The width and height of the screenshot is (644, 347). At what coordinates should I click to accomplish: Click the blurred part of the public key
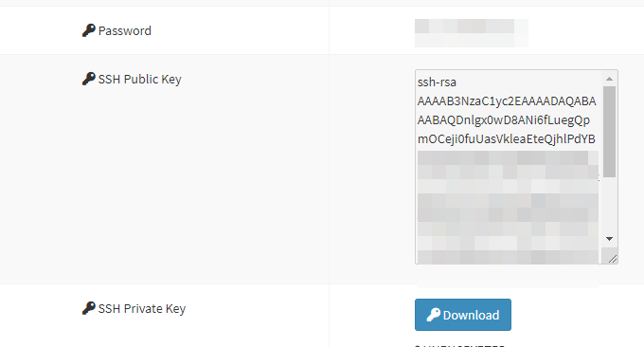508,208
